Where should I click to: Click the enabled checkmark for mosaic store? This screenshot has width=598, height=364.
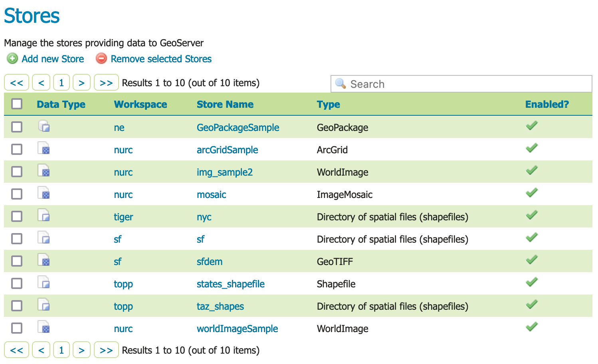(x=532, y=193)
